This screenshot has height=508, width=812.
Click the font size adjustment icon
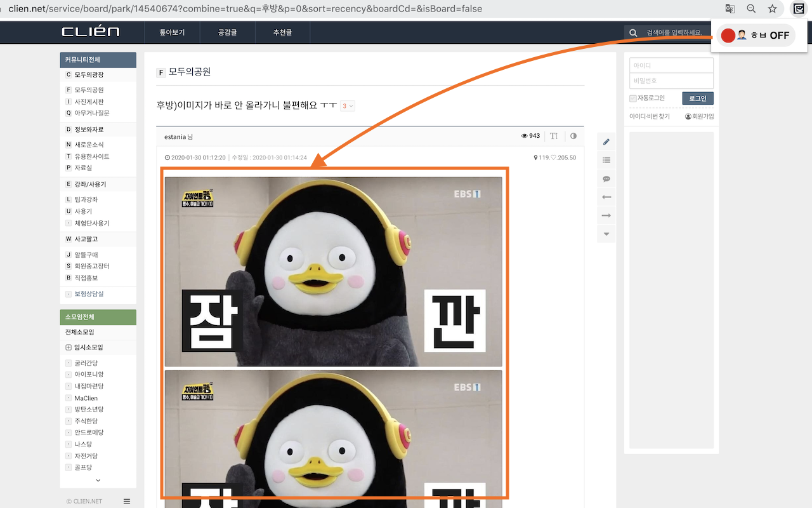554,135
